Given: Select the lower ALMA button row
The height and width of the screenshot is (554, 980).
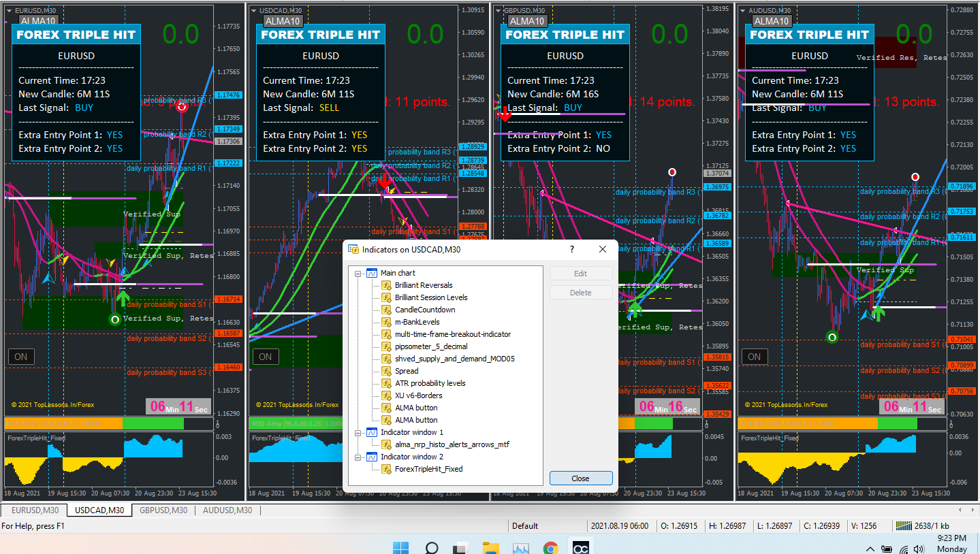Looking at the screenshot, I should (x=416, y=420).
